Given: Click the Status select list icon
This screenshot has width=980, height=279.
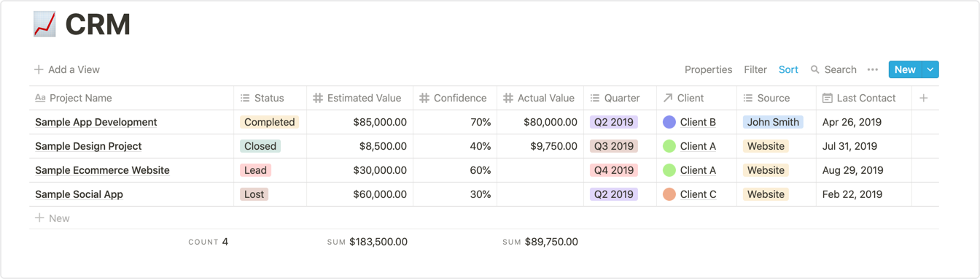Looking at the screenshot, I should point(245,98).
